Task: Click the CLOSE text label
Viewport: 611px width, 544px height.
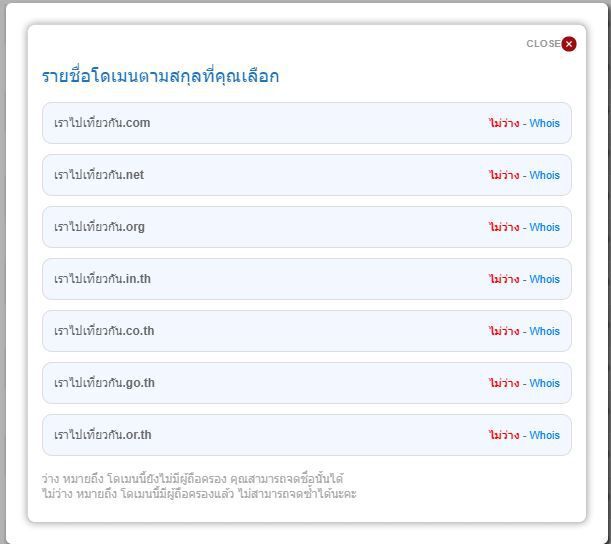Action: pos(543,44)
